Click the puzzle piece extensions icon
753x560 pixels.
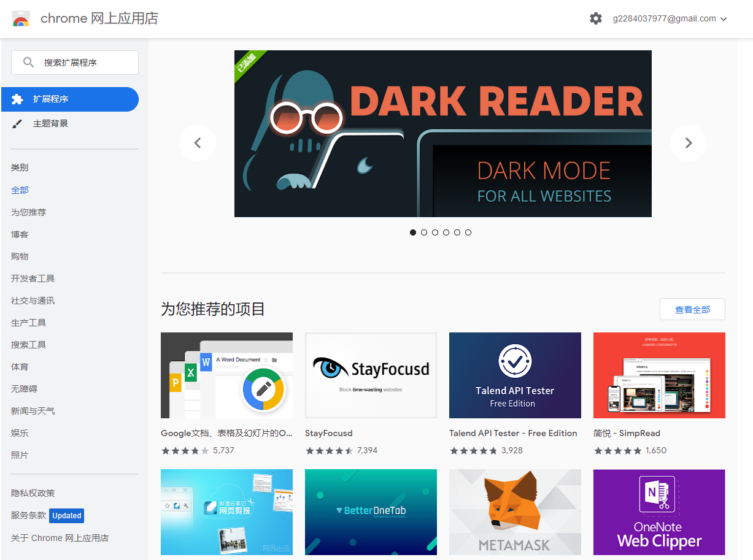click(17, 99)
